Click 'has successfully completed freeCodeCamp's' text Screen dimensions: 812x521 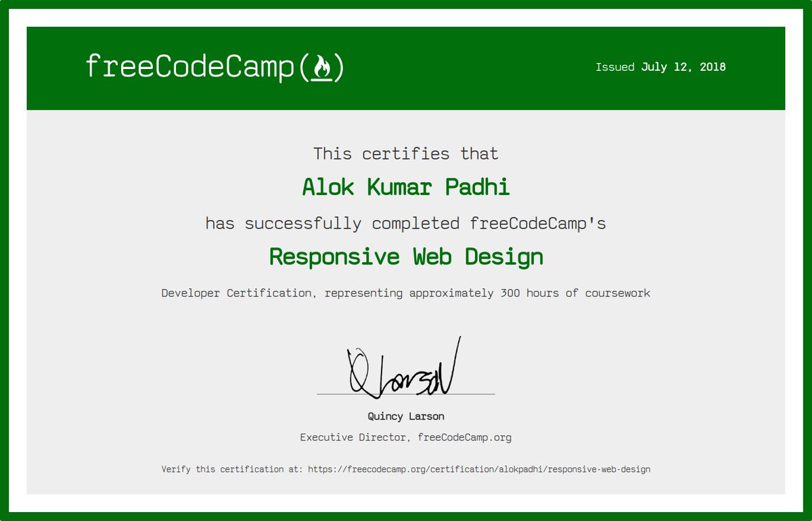[x=406, y=223]
